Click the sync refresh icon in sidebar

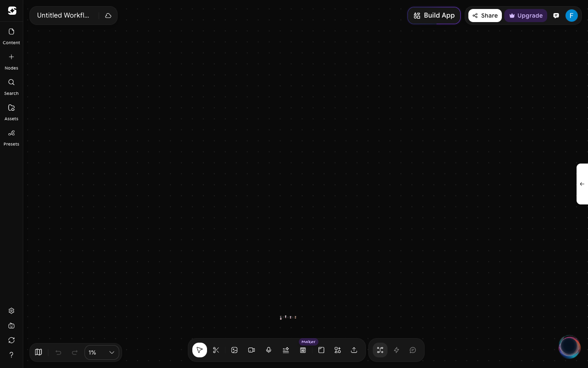[x=11, y=340]
